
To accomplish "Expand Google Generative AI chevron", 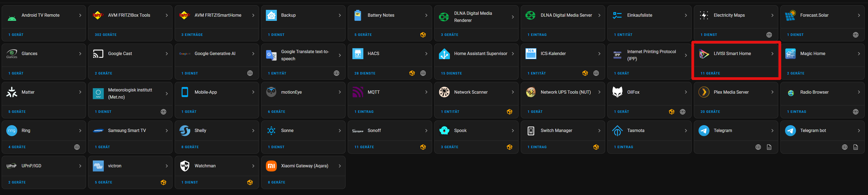I will (x=253, y=54).
